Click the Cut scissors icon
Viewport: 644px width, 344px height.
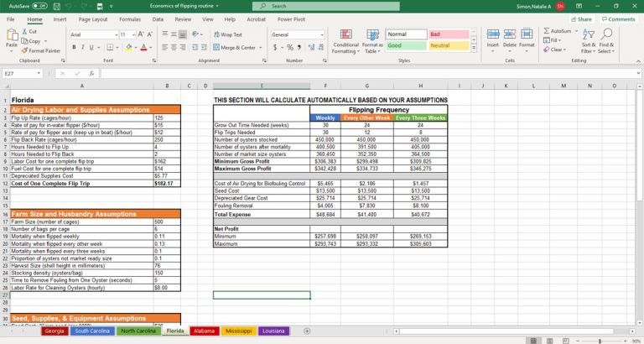[23, 32]
